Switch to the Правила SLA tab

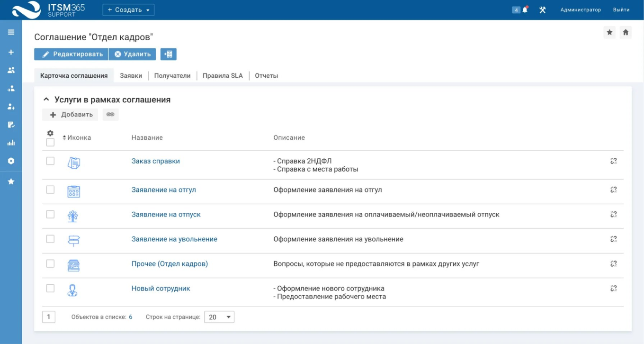[223, 76]
